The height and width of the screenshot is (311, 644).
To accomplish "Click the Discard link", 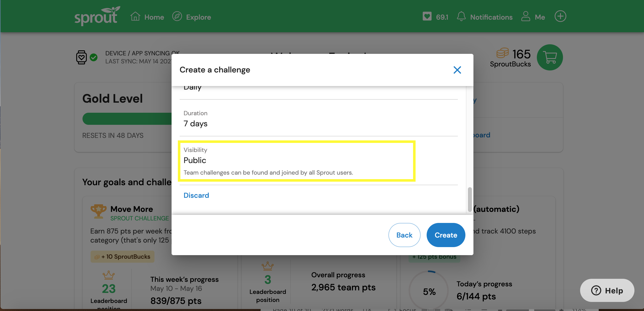I will [x=196, y=195].
